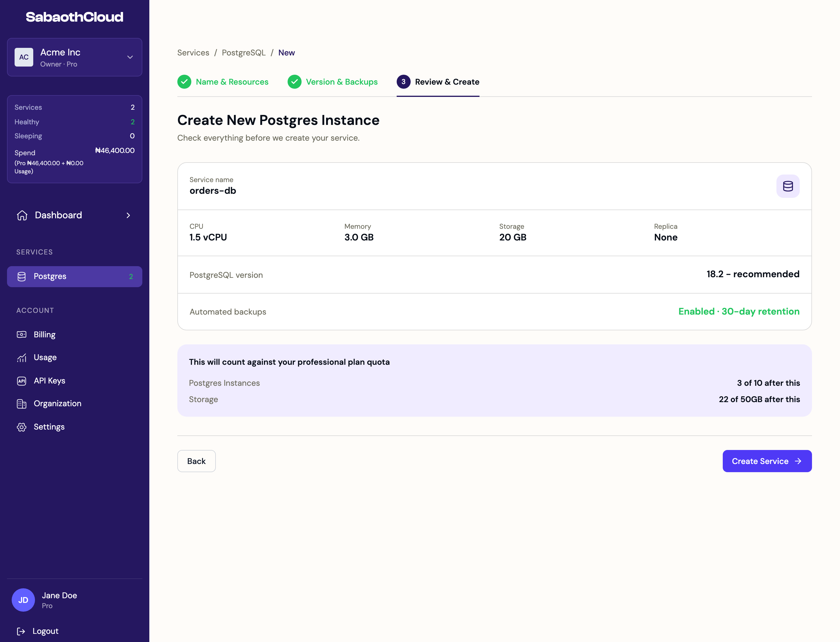
Task: Click the Postgres database icon in sidebar
Action: coord(22,276)
